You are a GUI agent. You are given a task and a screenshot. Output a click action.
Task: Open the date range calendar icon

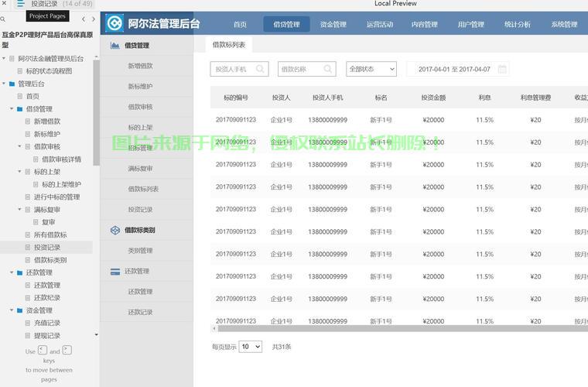502,69
